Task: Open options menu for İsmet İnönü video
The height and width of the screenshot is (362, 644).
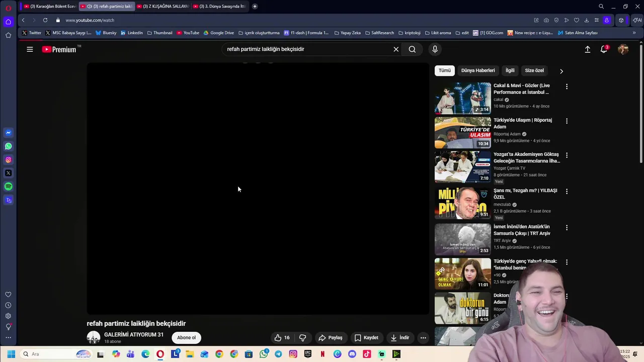Action: pos(567,228)
